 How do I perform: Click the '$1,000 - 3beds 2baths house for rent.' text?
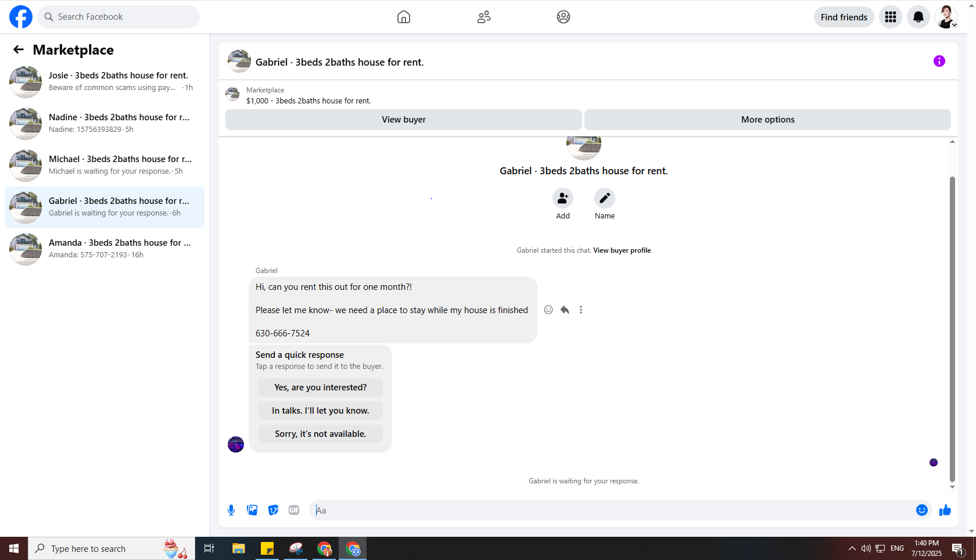point(308,100)
